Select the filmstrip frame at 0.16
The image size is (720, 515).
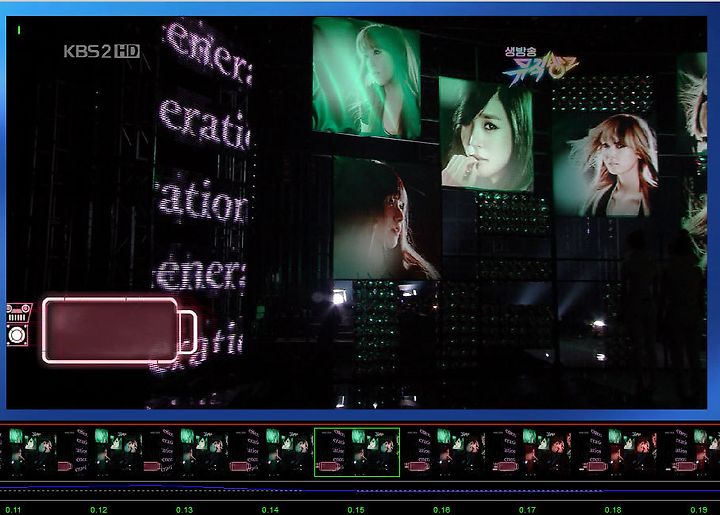443,452
